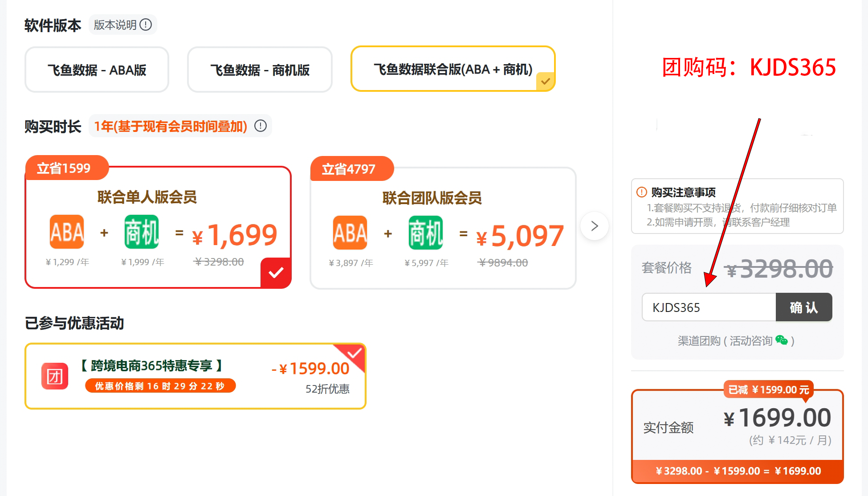Image resolution: width=868 pixels, height=496 pixels.
Task: Click the warning icon beside 购买注意事项
Action: pyautogui.click(x=641, y=192)
